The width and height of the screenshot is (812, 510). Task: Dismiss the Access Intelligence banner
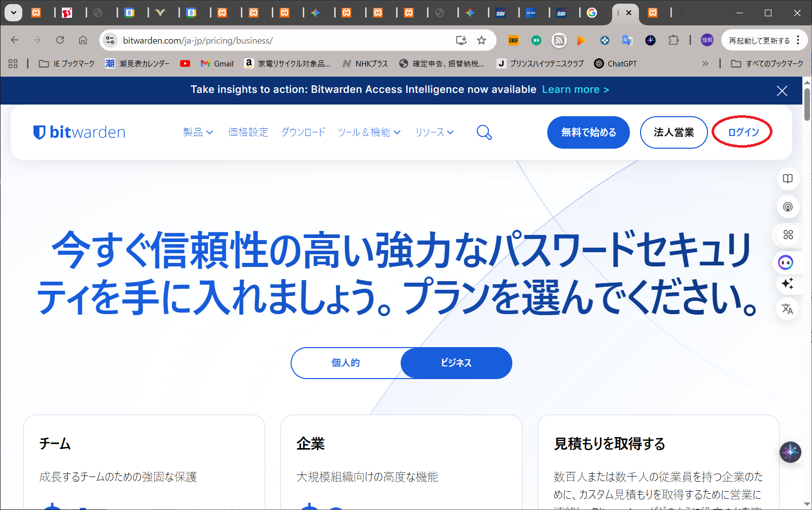click(x=782, y=91)
